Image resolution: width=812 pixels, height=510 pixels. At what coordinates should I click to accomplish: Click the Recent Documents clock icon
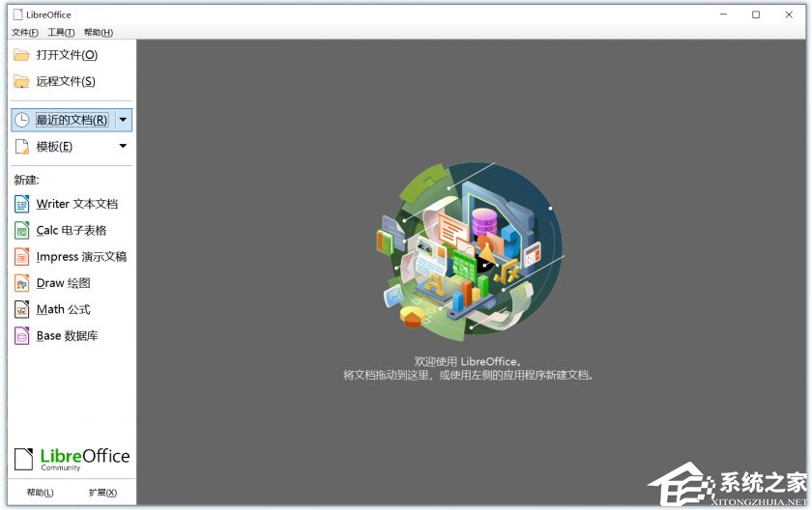(x=21, y=120)
